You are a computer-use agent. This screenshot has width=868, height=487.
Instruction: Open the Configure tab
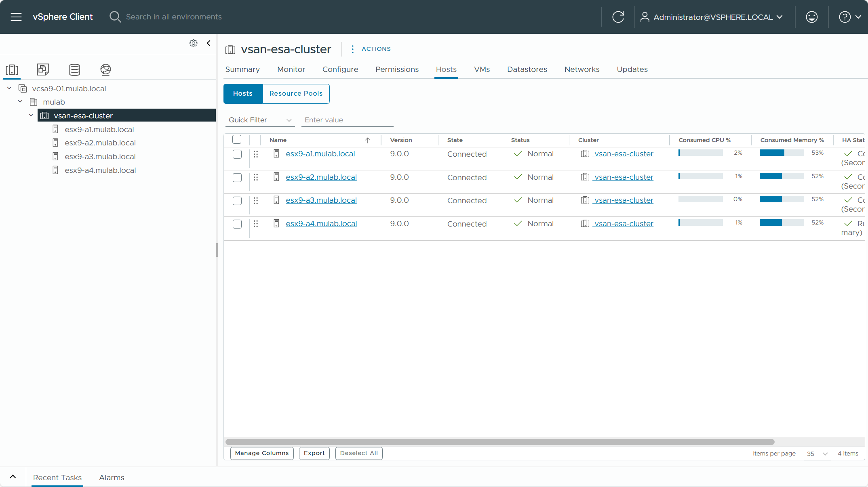pyautogui.click(x=340, y=69)
